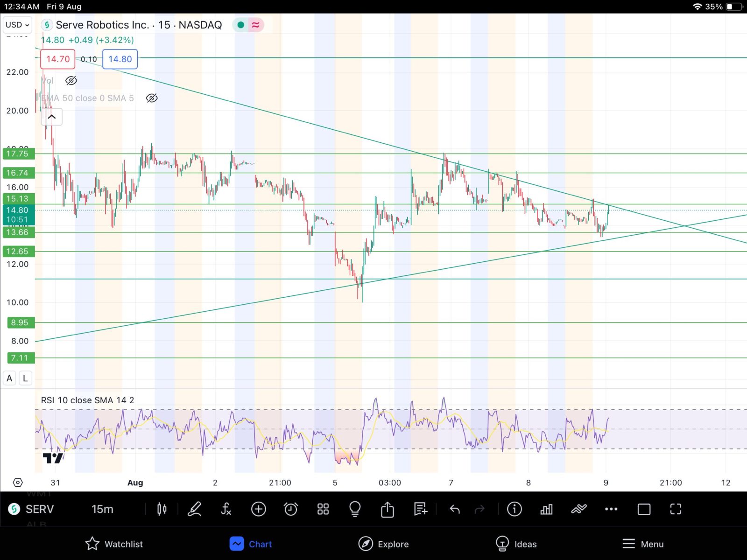Create an alert with the alarm clock icon
747x560 pixels.
point(291,509)
